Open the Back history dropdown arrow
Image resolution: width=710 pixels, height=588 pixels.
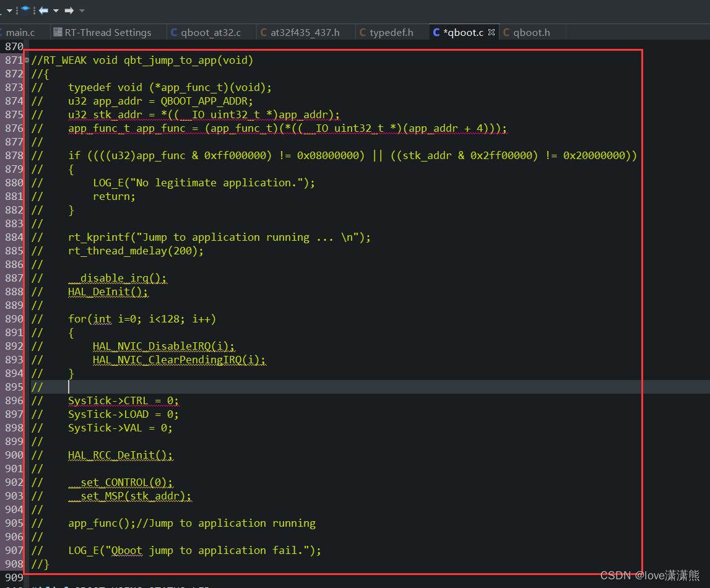(x=56, y=11)
